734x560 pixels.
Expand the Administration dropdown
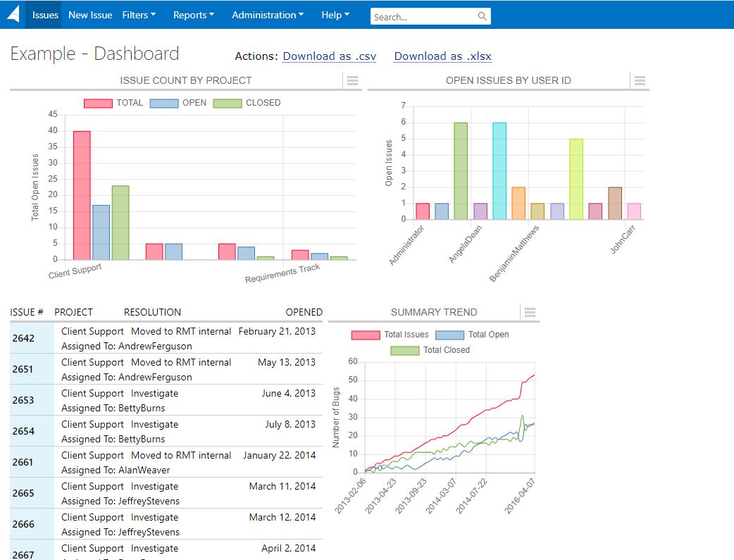[268, 15]
